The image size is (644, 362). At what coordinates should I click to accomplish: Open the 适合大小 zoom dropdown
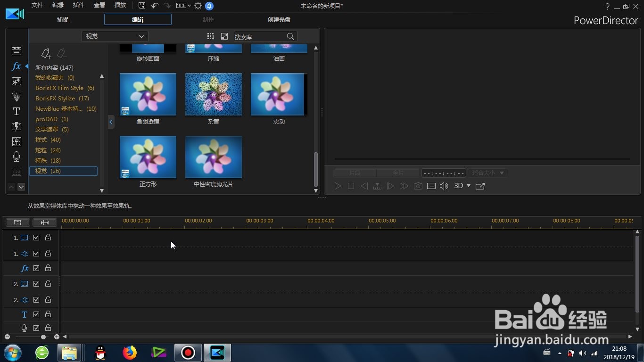[487, 173]
